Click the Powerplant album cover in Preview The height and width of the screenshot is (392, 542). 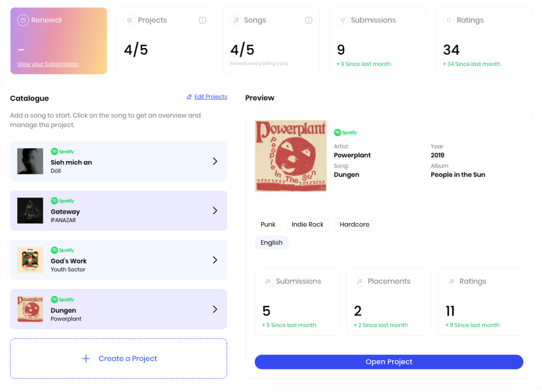coord(291,156)
